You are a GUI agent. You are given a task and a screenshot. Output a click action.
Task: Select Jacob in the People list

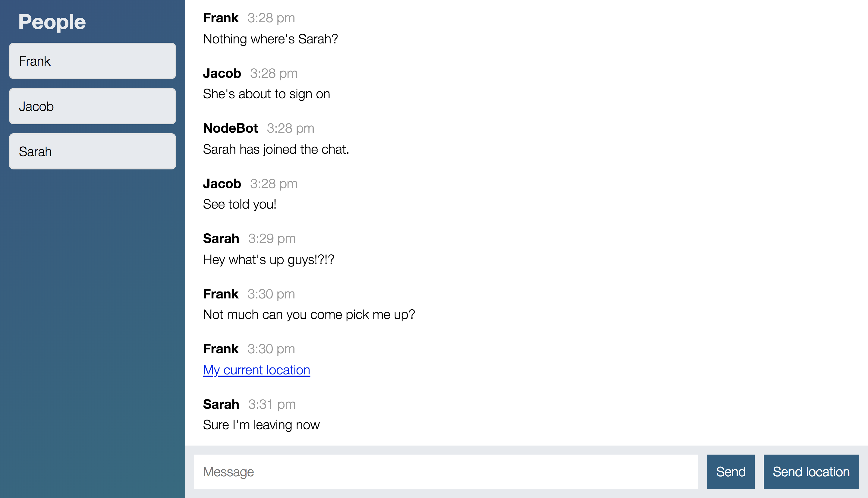[x=92, y=106]
